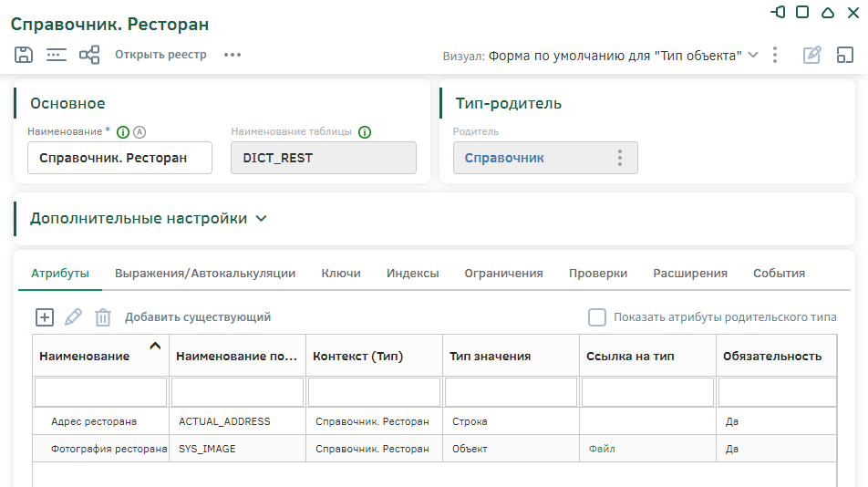Click the Добавить существующий button
The width and height of the screenshot is (868, 487).
pos(198,317)
